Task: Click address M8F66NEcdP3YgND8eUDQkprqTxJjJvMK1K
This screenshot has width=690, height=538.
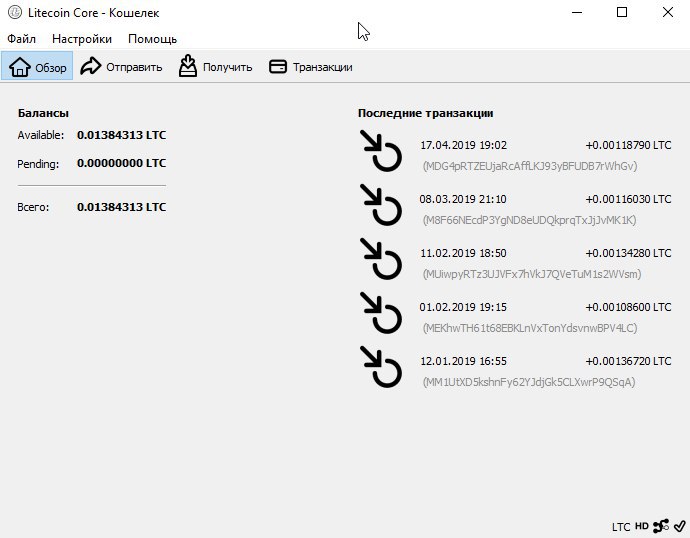Action: [x=529, y=220]
